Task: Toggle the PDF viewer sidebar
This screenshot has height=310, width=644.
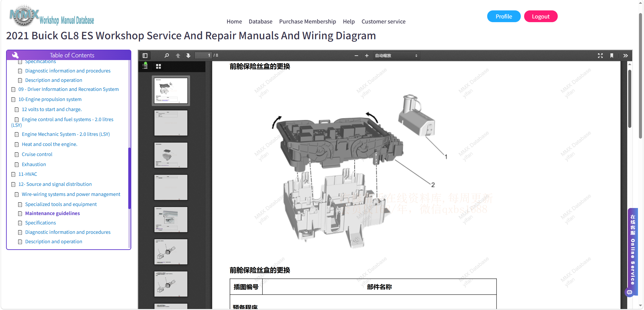Action: pyautogui.click(x=145, y=56)
